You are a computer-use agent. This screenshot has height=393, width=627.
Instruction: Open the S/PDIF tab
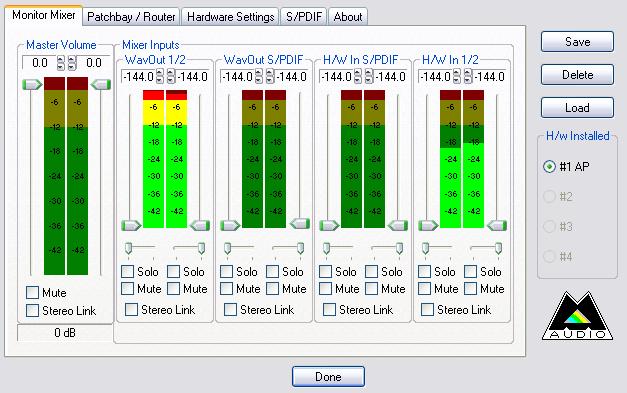coord(304,17)
